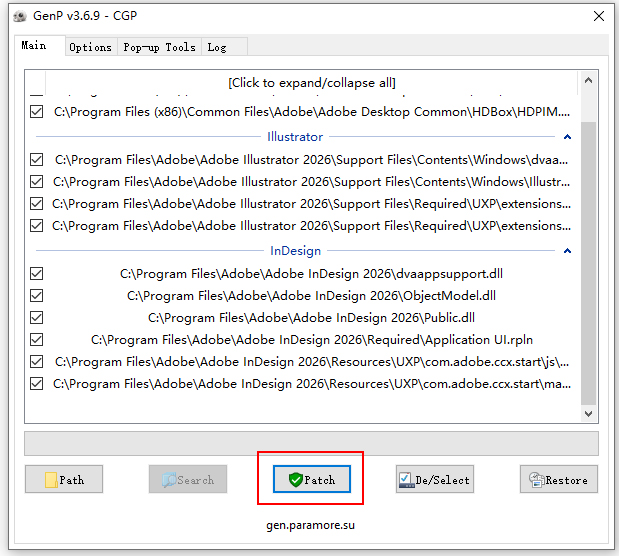Image resolution: width=619 pixels, height=556 pixels.
Task: Click the scrollbar up arrow
Action: [588, 81]
